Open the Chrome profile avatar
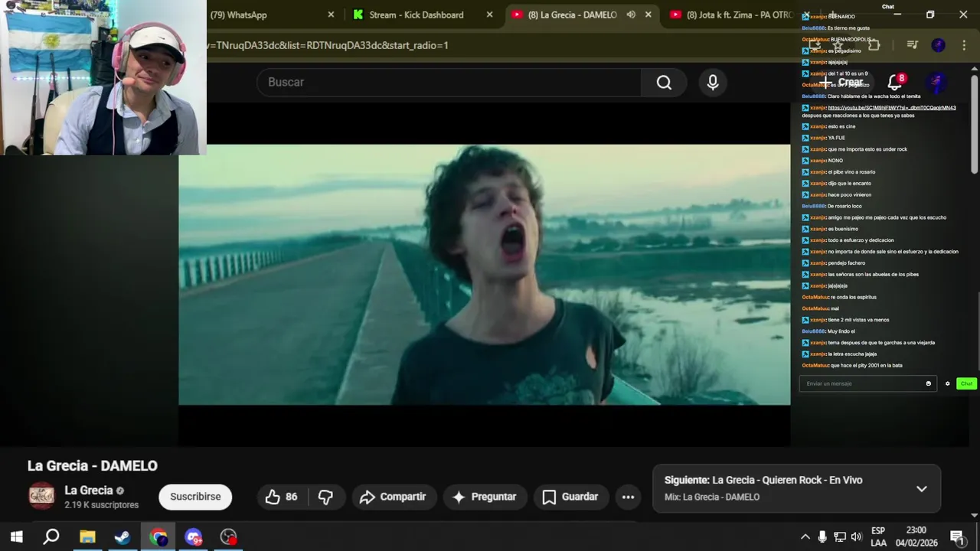 (x=938, y=45)
